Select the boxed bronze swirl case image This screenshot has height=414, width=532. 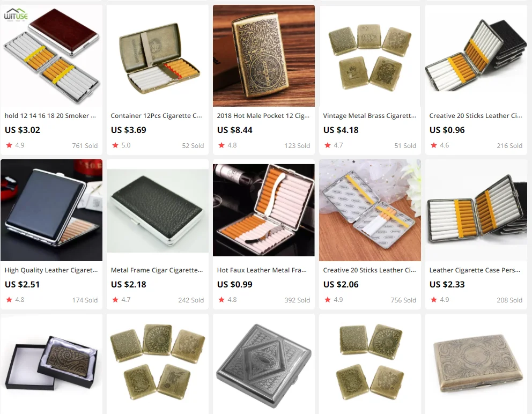(x=51, y=364)
